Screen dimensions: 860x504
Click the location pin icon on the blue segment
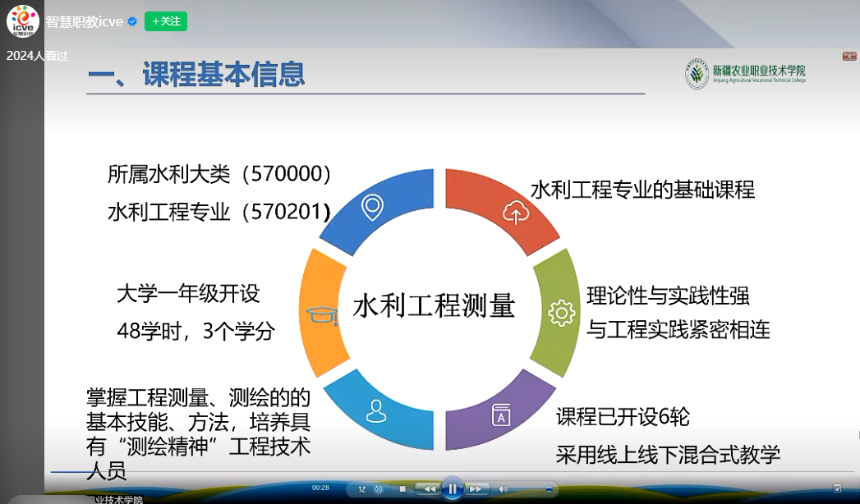372,208
